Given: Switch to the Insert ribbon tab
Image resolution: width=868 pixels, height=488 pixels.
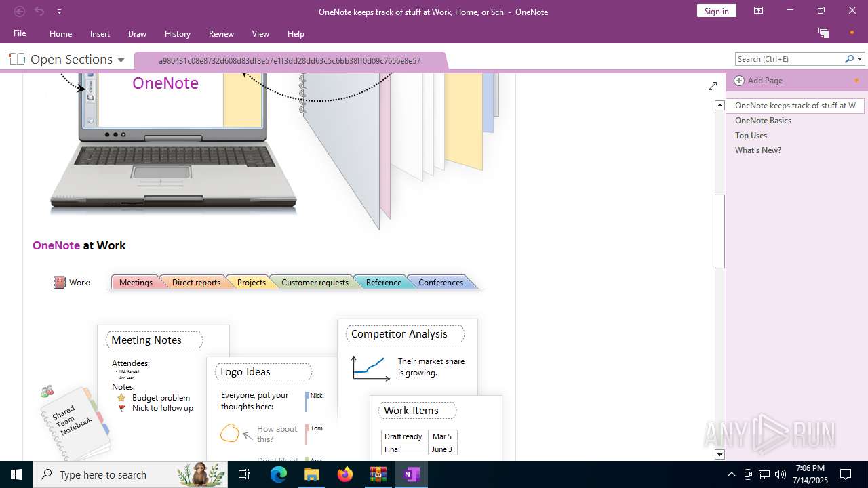Looking at the screenshot, I should click(x=100, y=33).
